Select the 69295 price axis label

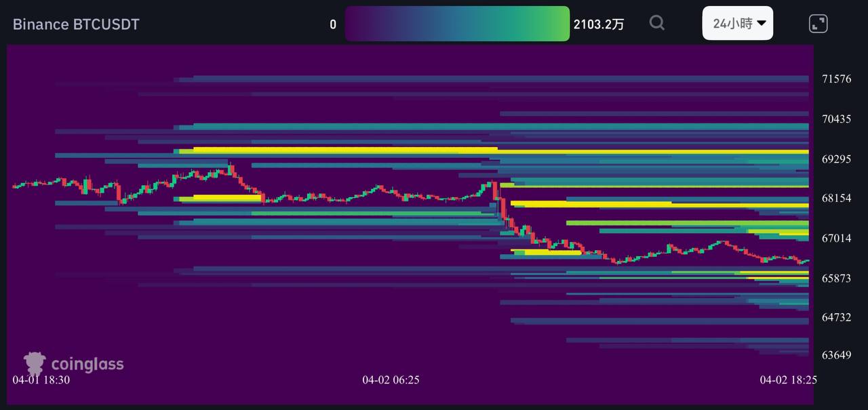835,159
